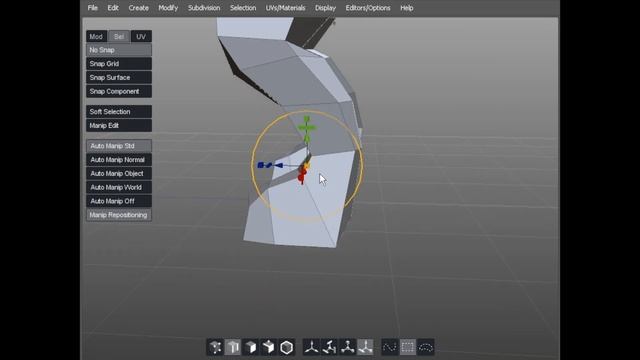Open the Subdivision menu
This screenshot has height=360, width=640.
pos(204,8)
